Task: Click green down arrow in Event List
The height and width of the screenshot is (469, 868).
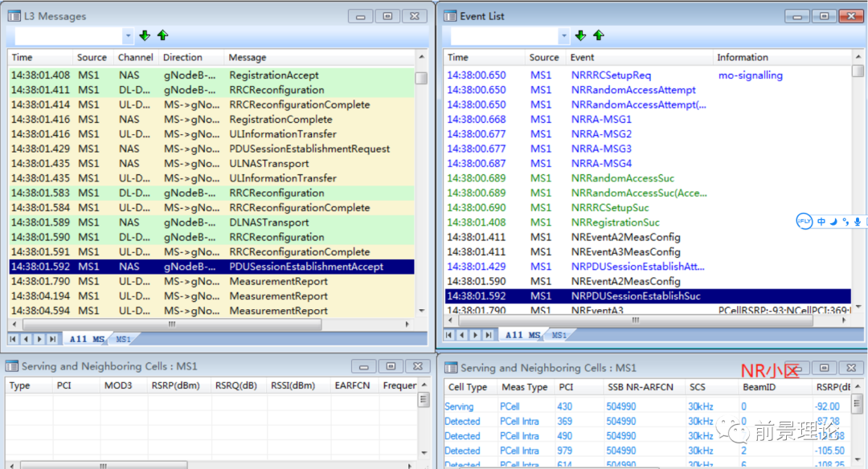Action: coord(581,36)
